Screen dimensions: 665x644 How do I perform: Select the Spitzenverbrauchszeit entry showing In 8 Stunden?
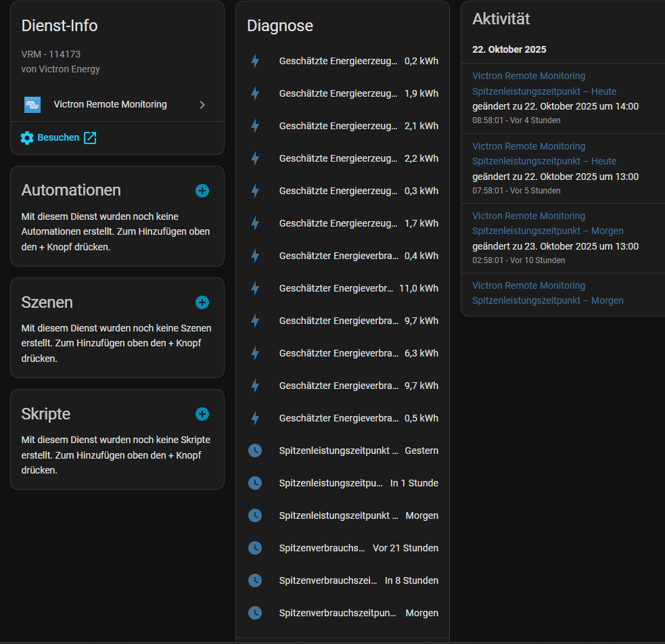[328, 580]
